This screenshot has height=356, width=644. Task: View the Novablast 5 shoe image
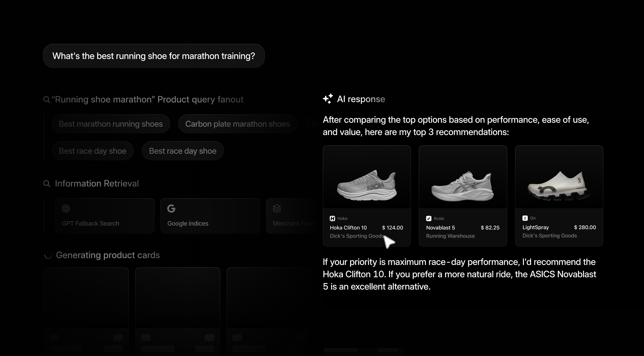(462, 186)
